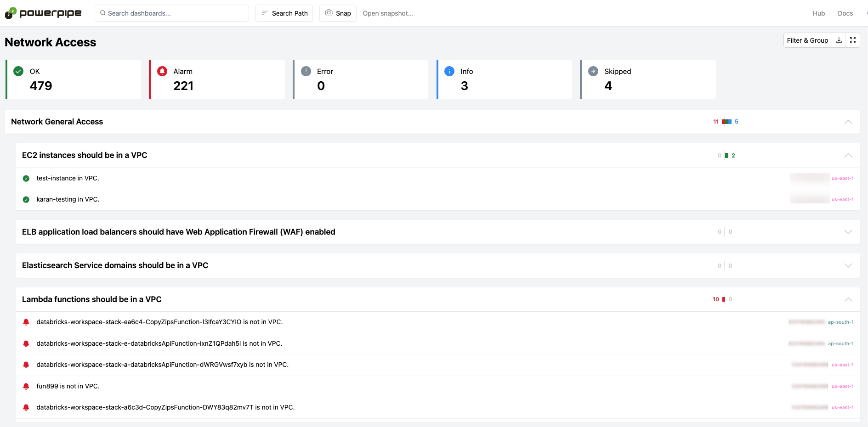
Task: Focus the Search dashboards field
Action: coord(172,13)
